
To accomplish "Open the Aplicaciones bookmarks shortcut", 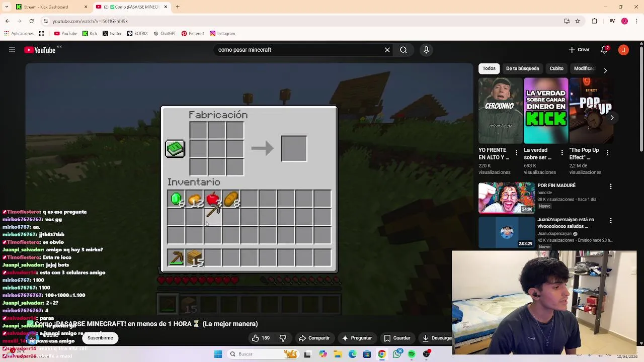I will [x=19, y=34].
